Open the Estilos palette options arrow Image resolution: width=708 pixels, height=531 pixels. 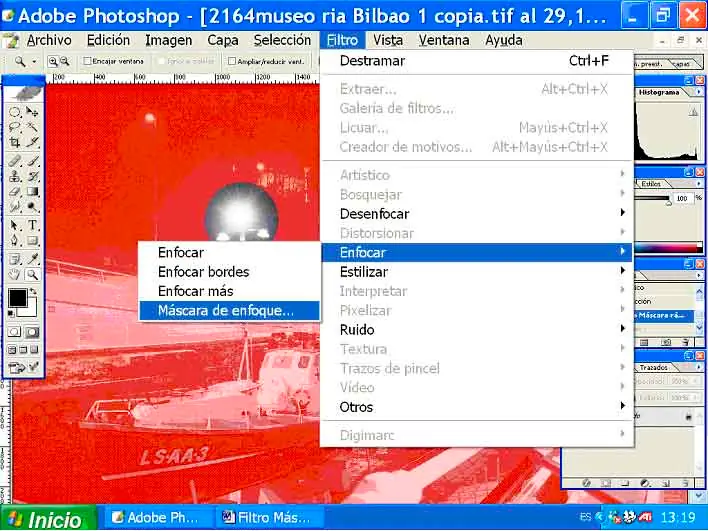[x=699, y=184]
